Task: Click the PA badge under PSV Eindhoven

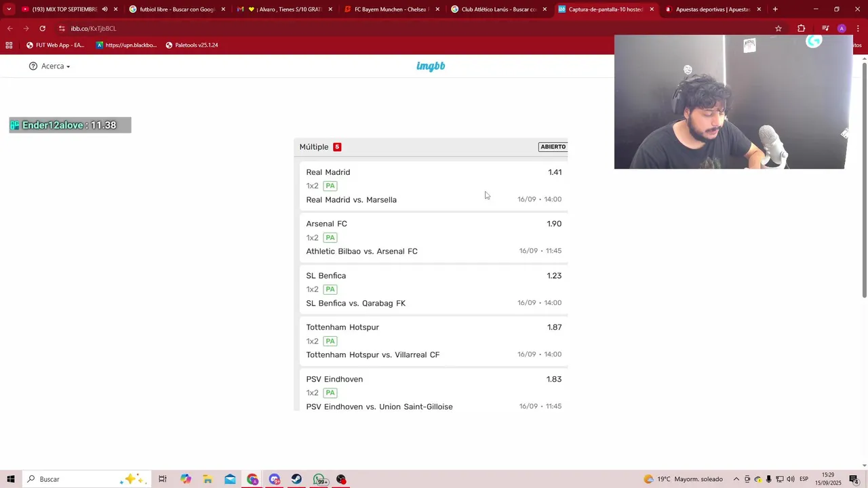Action: (330, 393)
